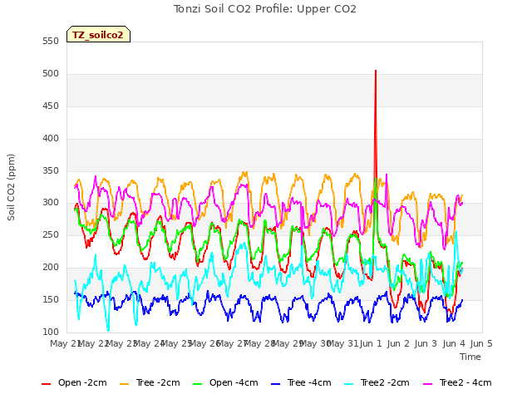This screenshot has width=532, height=399.
Task: Click the 450 y-axis tick label
Action: click(x=51, y=106)
